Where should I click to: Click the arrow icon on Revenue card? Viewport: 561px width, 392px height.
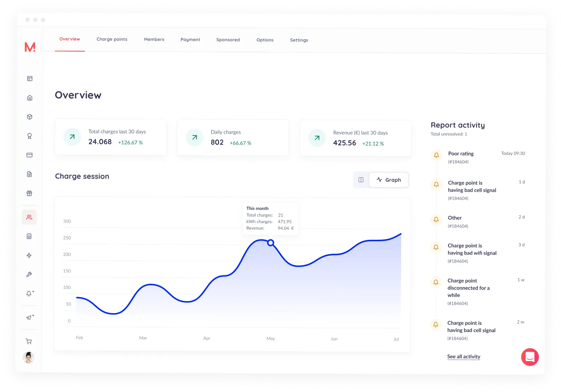[x=317, y=138]
